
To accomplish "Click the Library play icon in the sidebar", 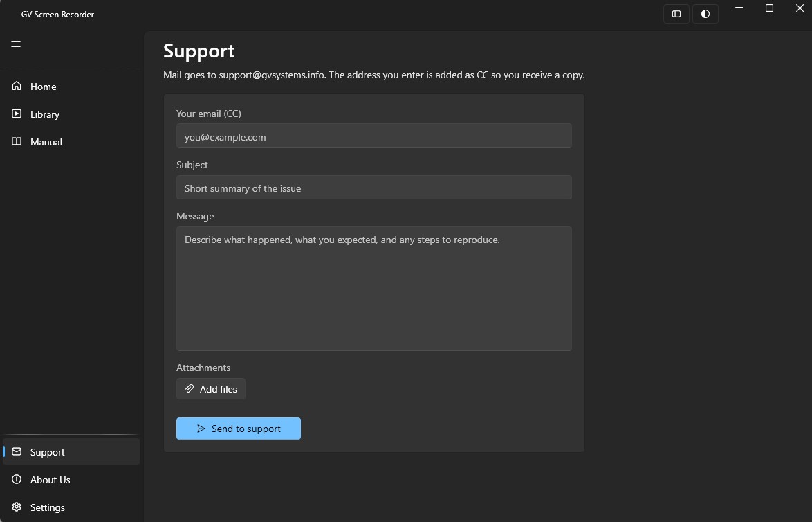I will pos(17,114).
